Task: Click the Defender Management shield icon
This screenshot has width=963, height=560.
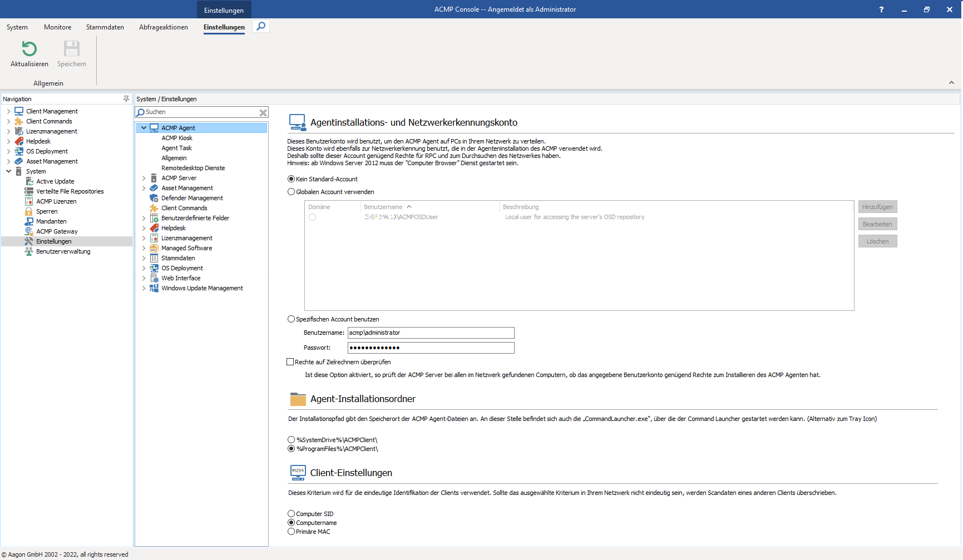Action: coord(154,198)
